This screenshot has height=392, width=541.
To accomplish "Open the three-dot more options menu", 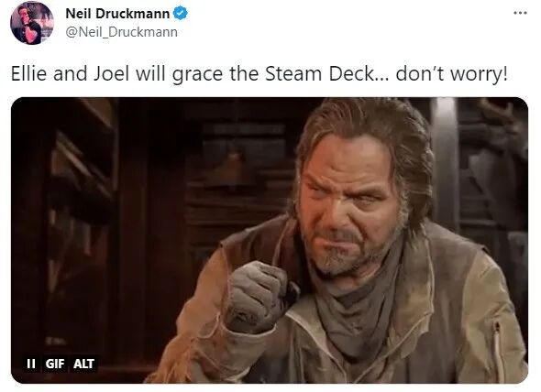I will 520,13.
